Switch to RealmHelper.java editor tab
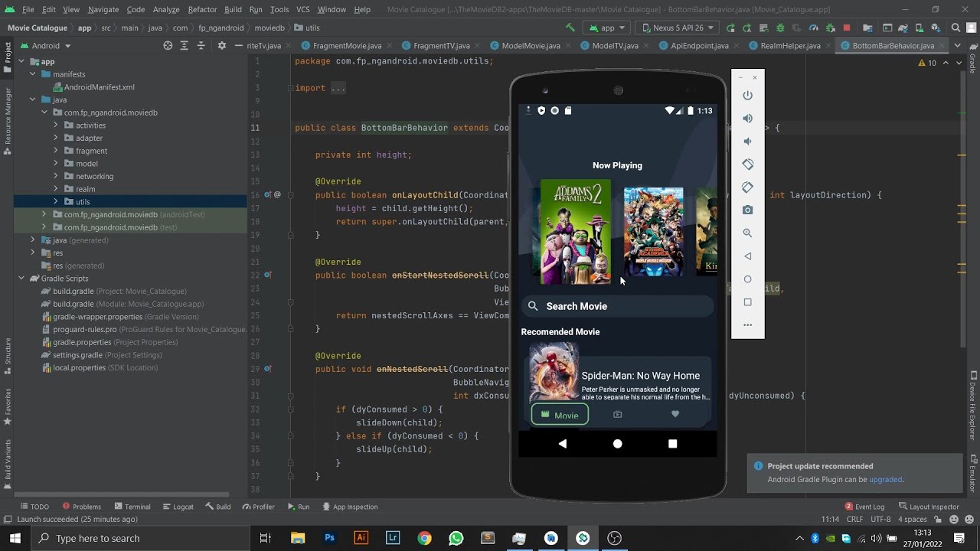980x551 pixels. tap(789, 45)
